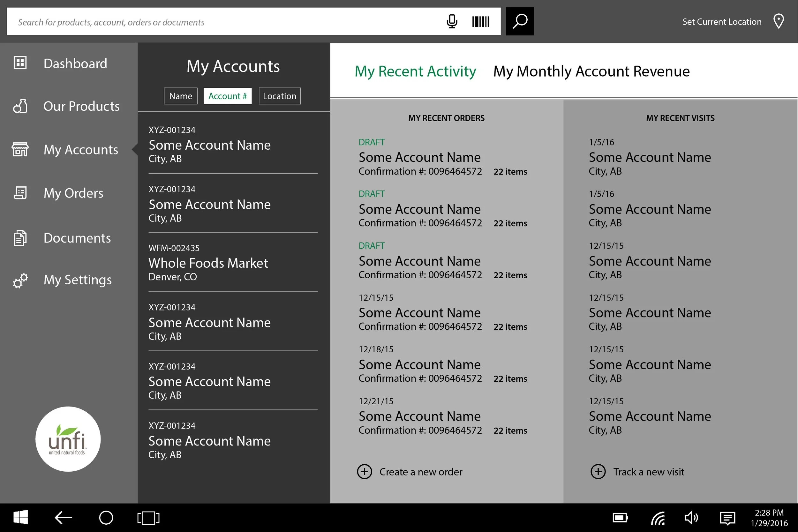Click inside the search input field
Screen dimensions: 798x532
click(x=204, y=22)
